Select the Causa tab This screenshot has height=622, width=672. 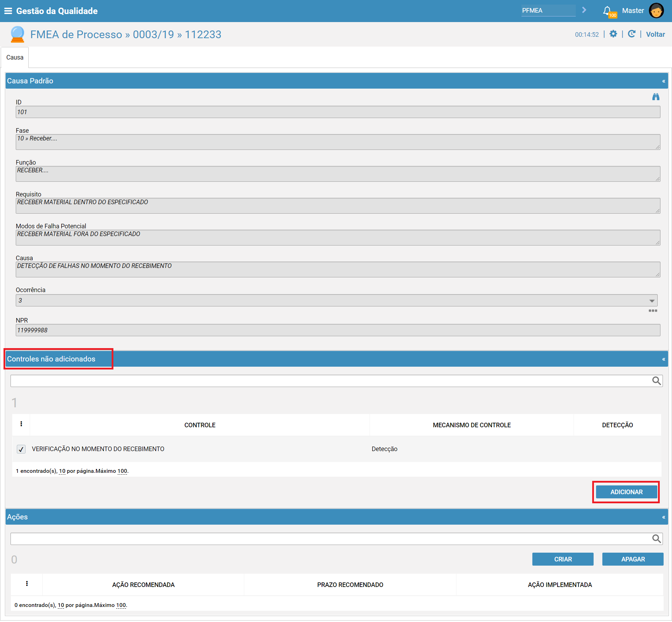click(x=15, y=57)
